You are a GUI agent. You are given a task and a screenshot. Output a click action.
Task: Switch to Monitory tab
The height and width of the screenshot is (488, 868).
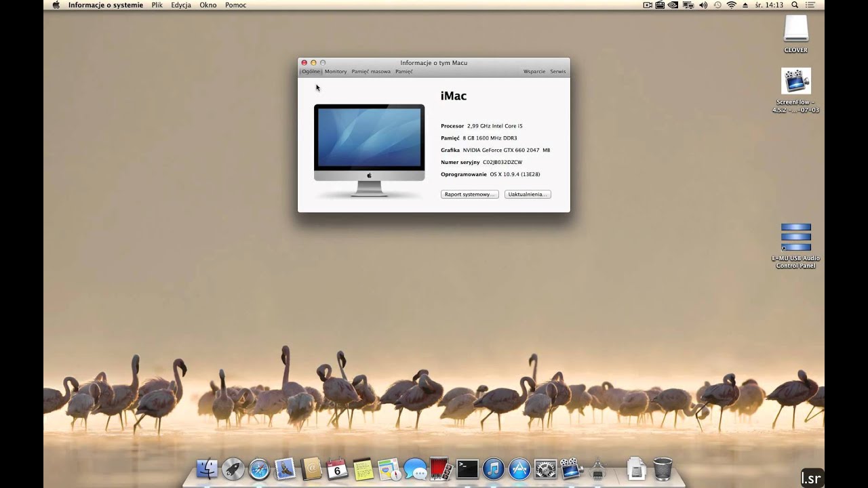click(336, 71)
